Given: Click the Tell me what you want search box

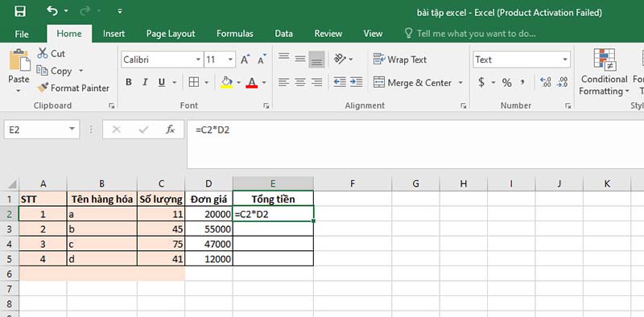Looking at the screenshot, I should (470, 34).
